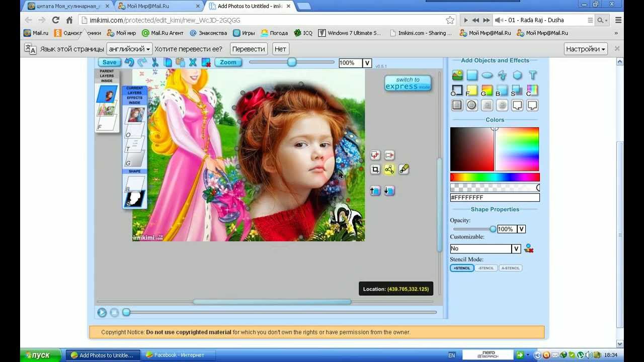Viewport: 644px width, 362px height.
Task: Open the Mail.Ru Агент bookmark
Action: (x=163, y=33)
